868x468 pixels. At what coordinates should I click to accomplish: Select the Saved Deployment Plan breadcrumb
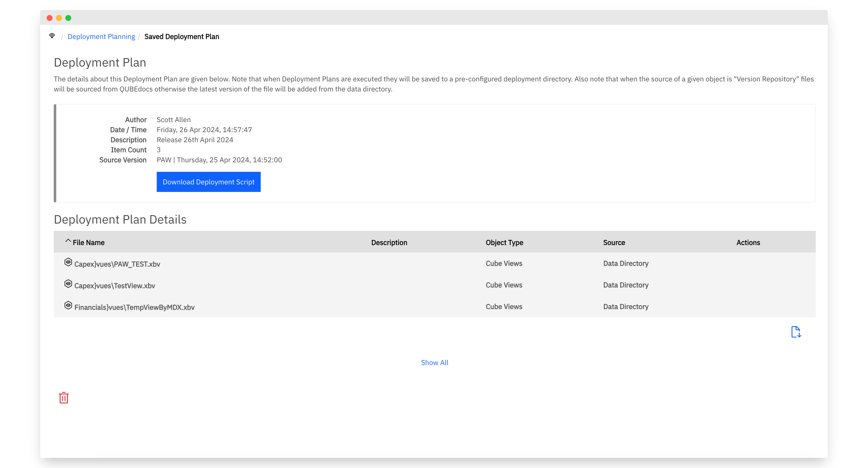182,36
